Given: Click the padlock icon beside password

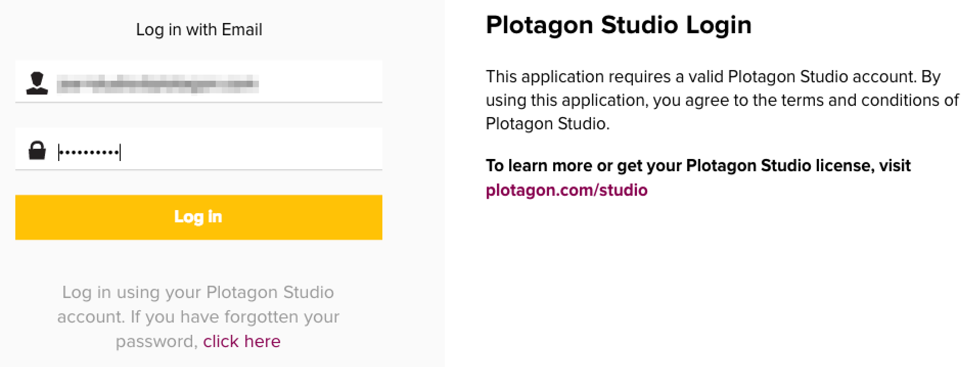Looking at the screenshot, I should click(37, 150).
